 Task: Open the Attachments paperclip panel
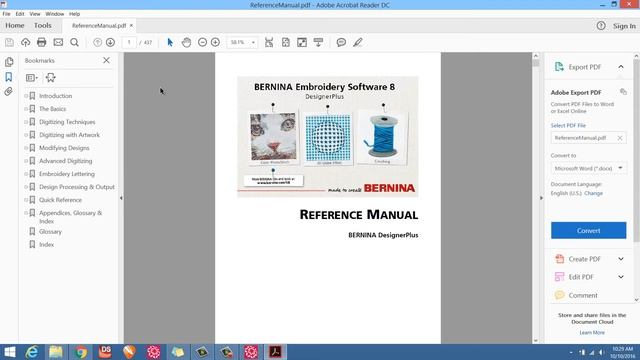[x=9, y=91]
